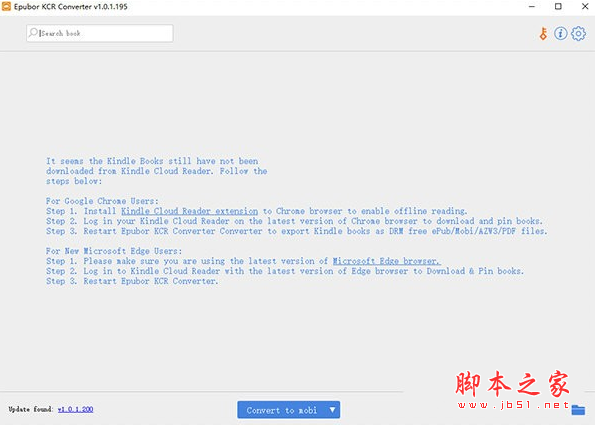
Task: Click the 'For New Microsoft Edge Users:' heading
Action: (114, 251)
